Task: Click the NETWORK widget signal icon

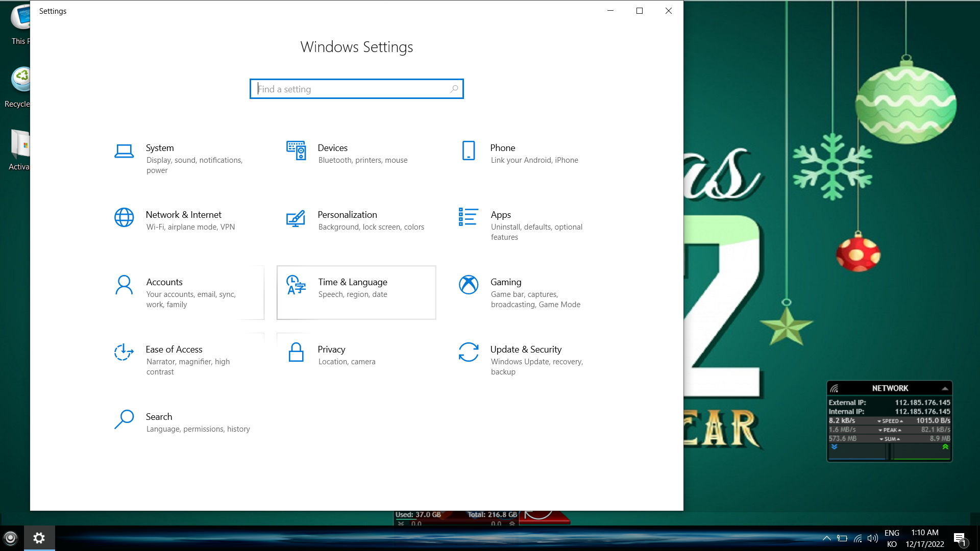Action: [834, 388]
